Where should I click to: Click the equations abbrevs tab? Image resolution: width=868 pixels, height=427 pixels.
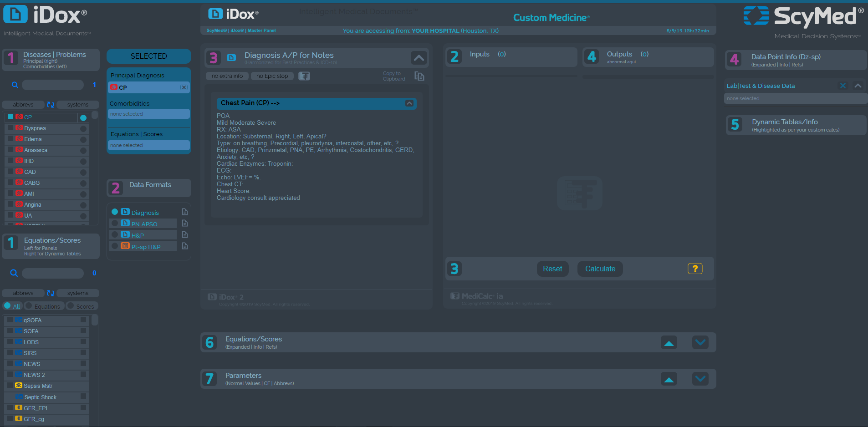coord(23,293)
